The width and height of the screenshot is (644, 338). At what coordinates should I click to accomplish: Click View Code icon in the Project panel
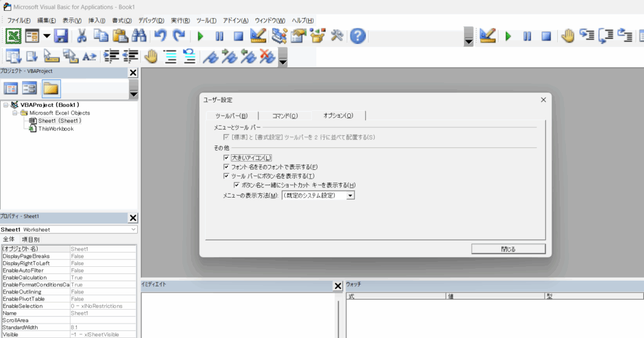click(11, 88)
